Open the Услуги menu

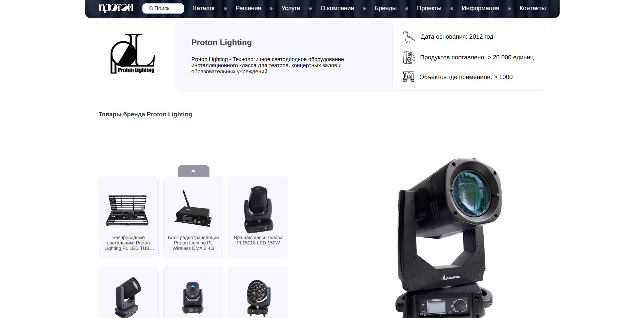[291, 8]
